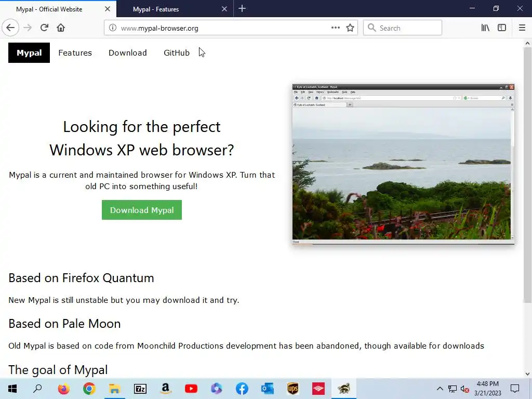
Task: Open Outlook from the taskbar
Action: (x=268, y=389)
